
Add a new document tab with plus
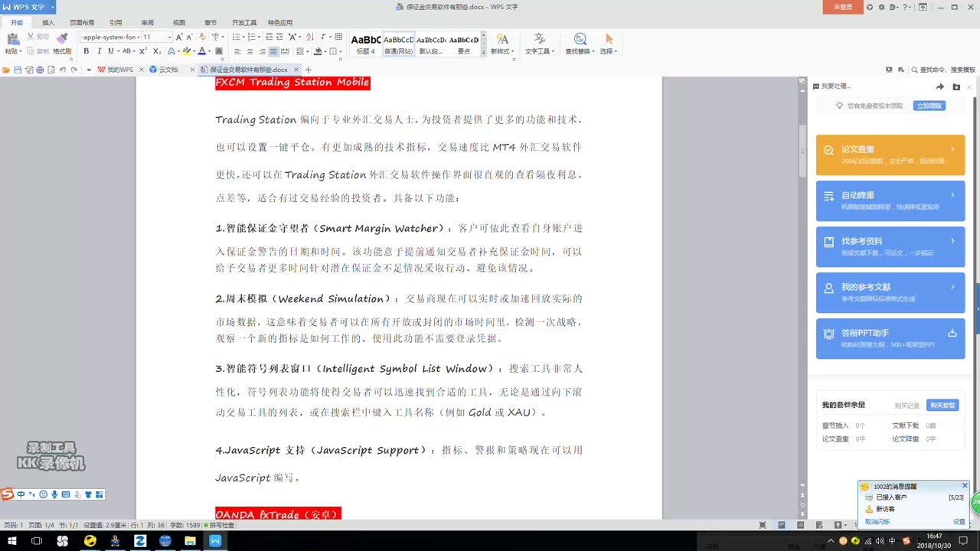[309, 70]
